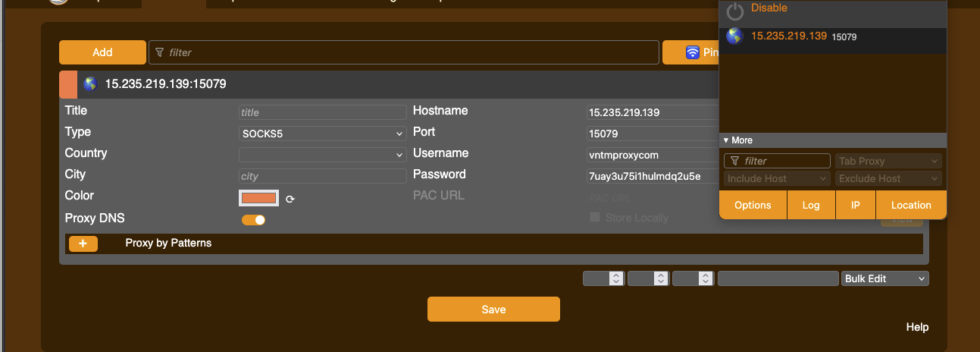Screen dimensions: 980x352
Task: Click the random color refresh icon
Action: click(290, 200)
